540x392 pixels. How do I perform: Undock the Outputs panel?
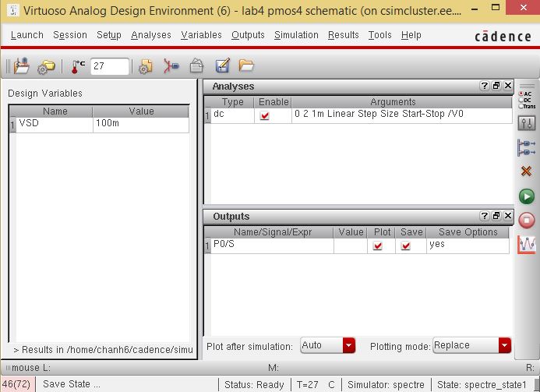pos(496,216)
